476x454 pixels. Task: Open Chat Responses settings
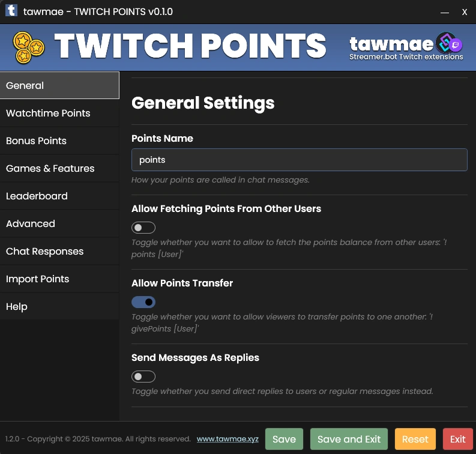[59, 251]
